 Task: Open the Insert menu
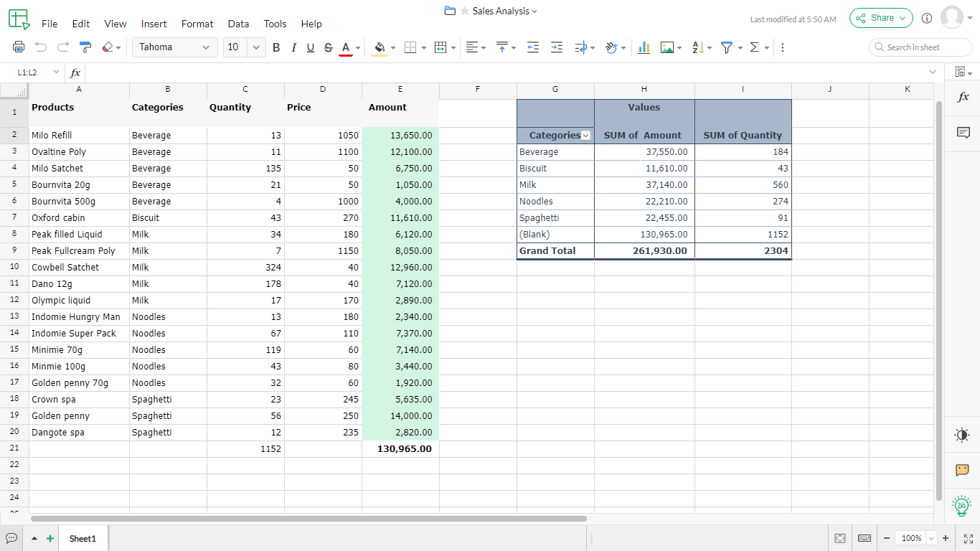coord(154,24)
